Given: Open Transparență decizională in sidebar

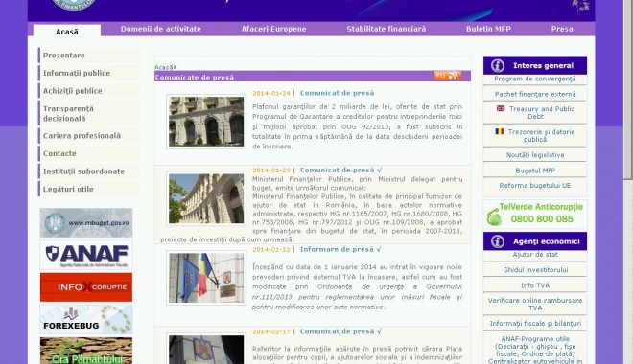Looking at the screenshot, I should point(88,113).
